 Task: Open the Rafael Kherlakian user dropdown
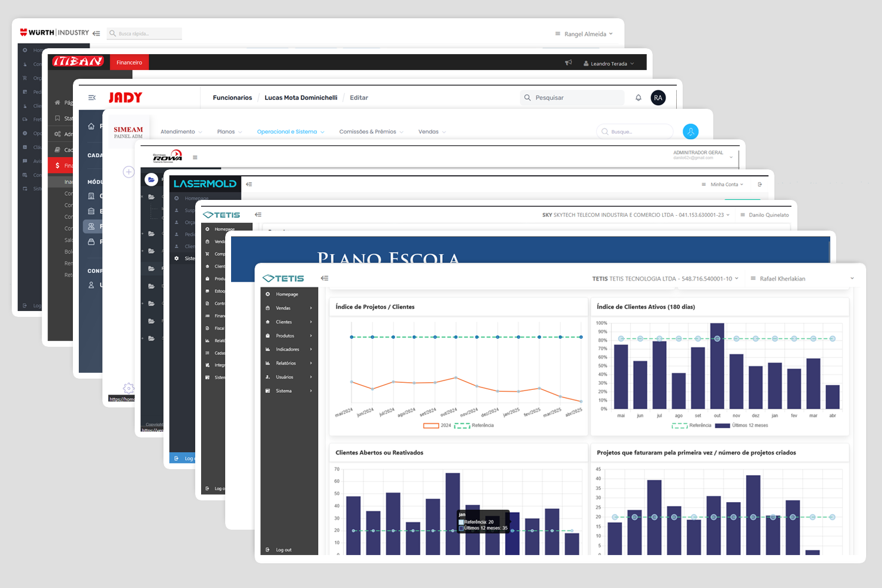pos(801,279)
